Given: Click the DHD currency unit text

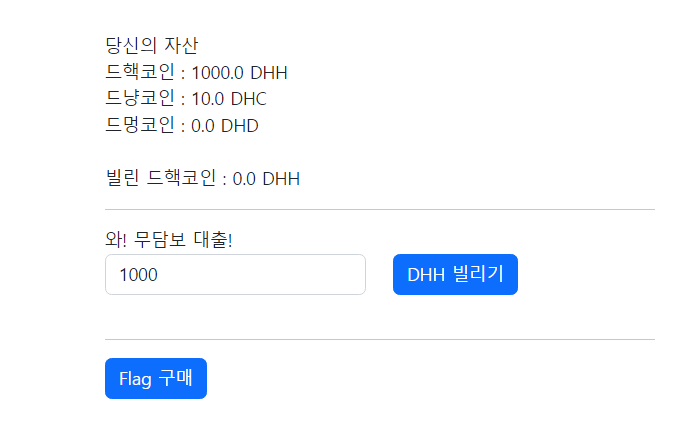Looking at the screenshot, I should (240, 126).
